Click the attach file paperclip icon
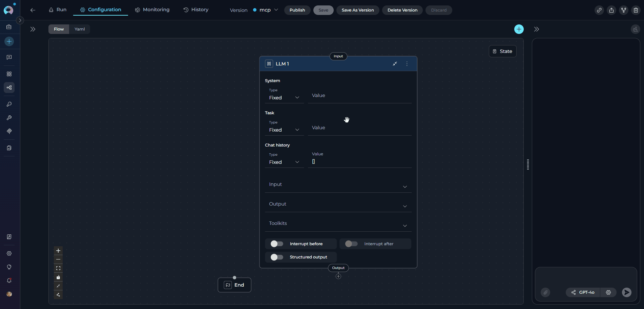Screen dimensions: 644x309 (x=545, y=292)
